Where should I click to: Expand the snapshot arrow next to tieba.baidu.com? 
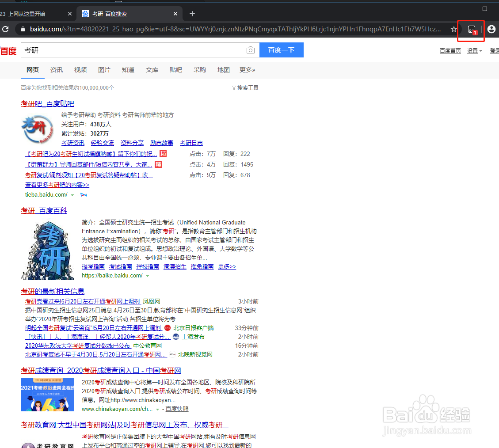[72, 194]
